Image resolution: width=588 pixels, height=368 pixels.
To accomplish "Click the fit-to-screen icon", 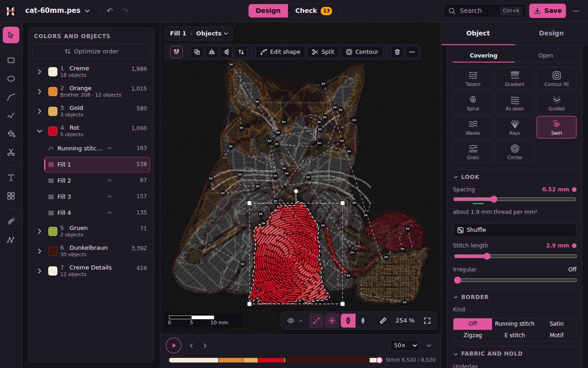I will tap(427, 321).
